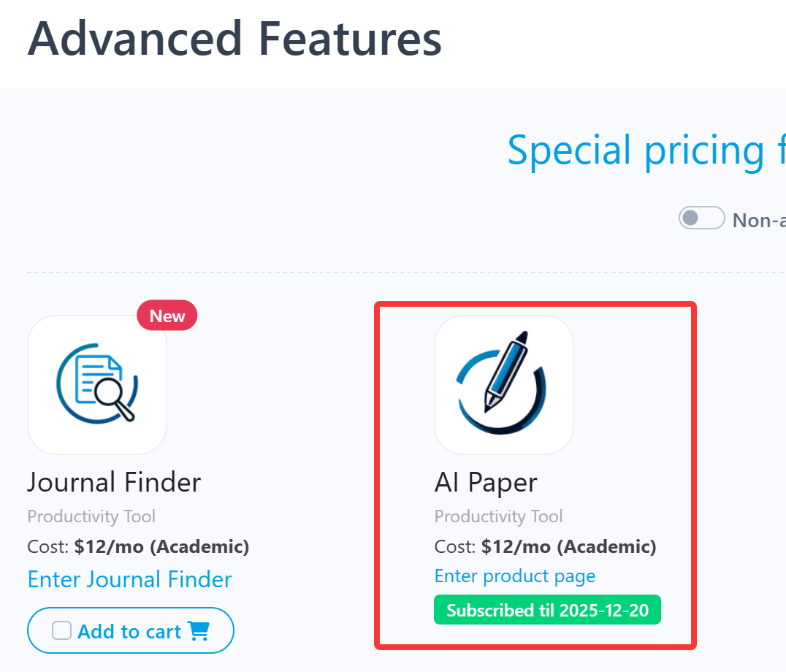
Task: Click the AI Paper pen icon
Action: point(503,384)
